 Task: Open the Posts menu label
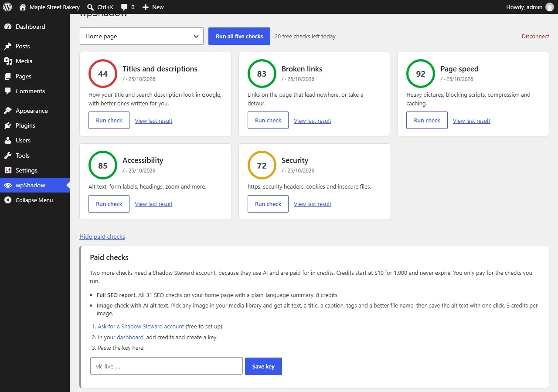[23, 46]
